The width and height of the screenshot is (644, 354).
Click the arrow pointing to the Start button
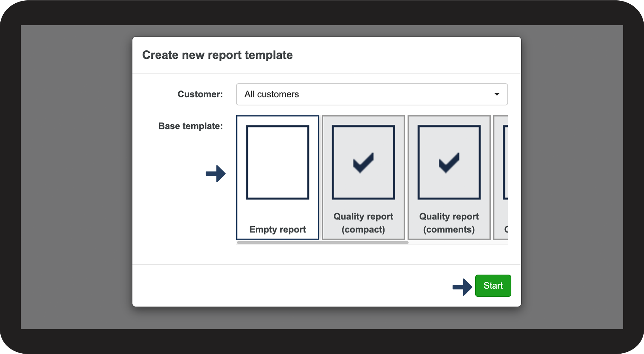pyautogui.click(x=462, y=287)
